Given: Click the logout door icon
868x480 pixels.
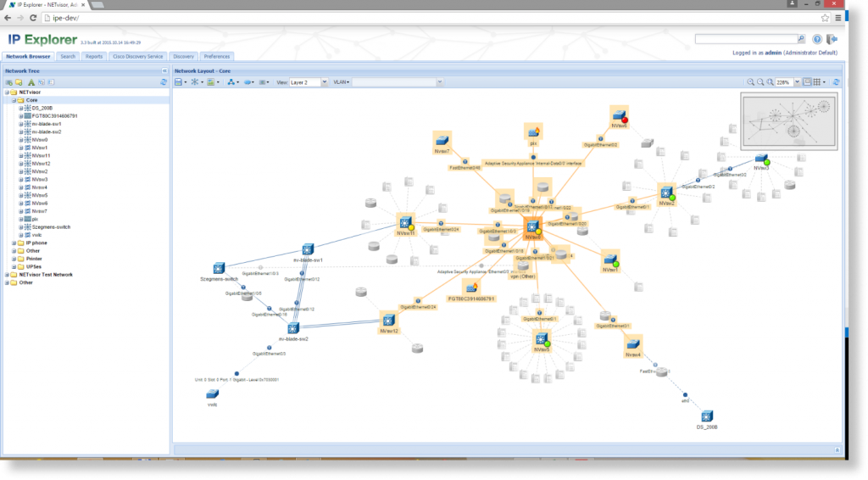Looking at the screenshot, I should 832,39.
